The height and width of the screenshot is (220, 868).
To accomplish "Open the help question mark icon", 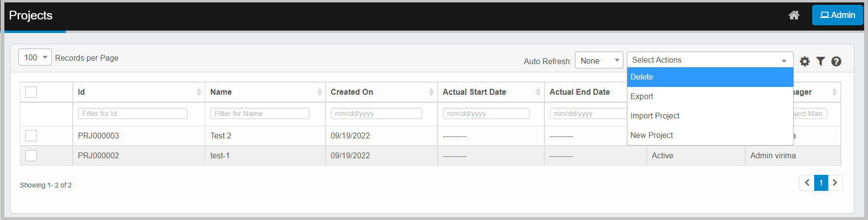I will (836, 61).
